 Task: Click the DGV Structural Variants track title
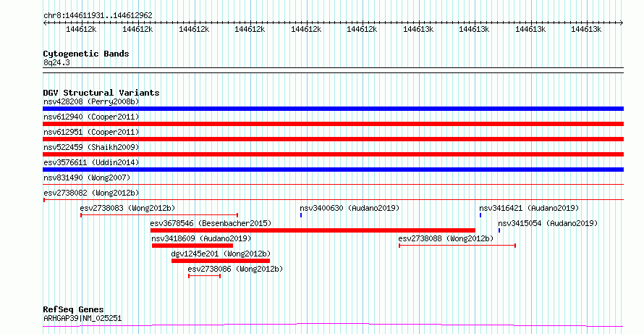(x=101, y=93)
